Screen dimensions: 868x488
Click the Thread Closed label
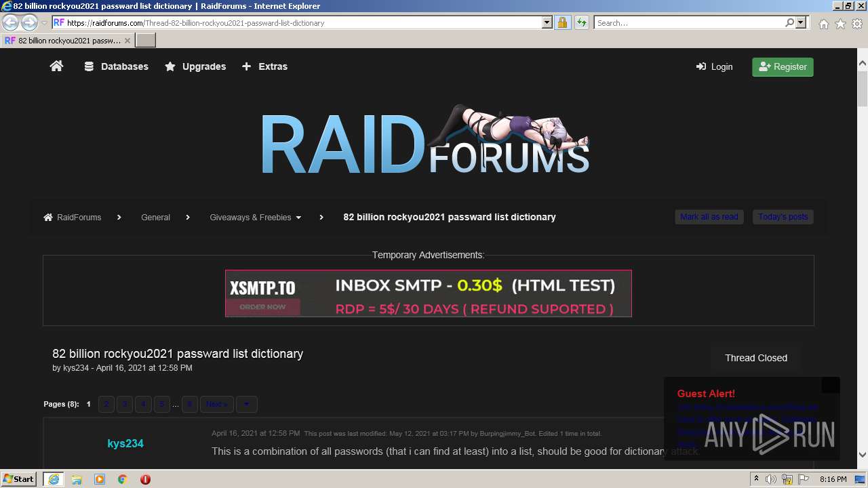756,358
